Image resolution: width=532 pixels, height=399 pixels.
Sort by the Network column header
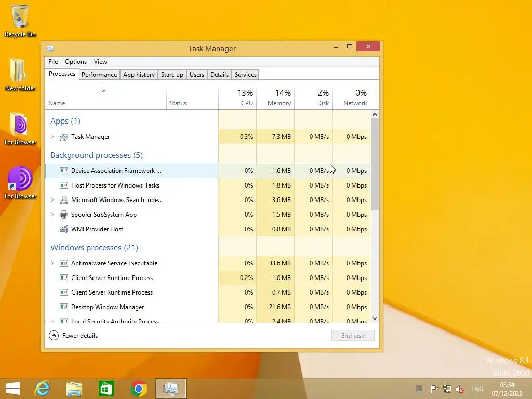(351, 98)
